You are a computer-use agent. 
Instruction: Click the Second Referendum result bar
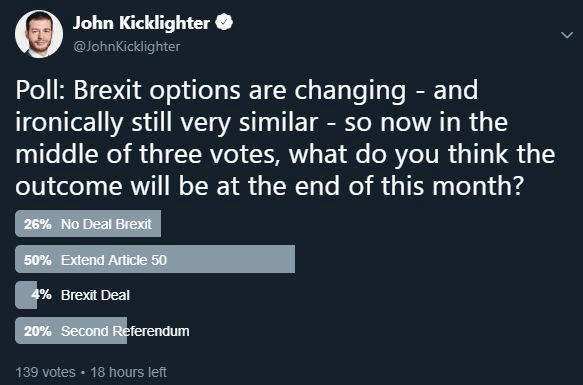pos(71,330)
